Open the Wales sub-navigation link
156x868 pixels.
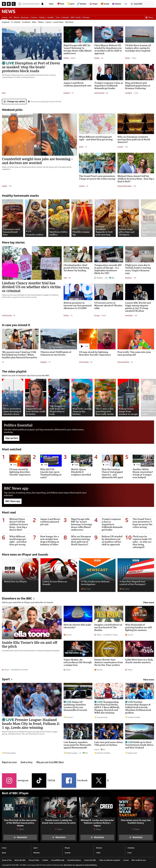click(41, 22)
